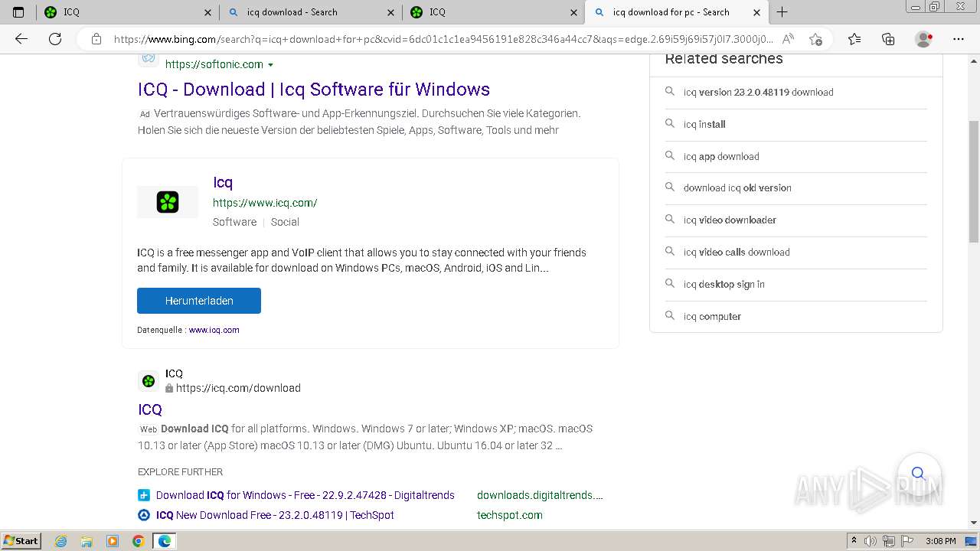980x551 pixels.
Task: Select related search icq computer
Action: [x=795, y=316]
